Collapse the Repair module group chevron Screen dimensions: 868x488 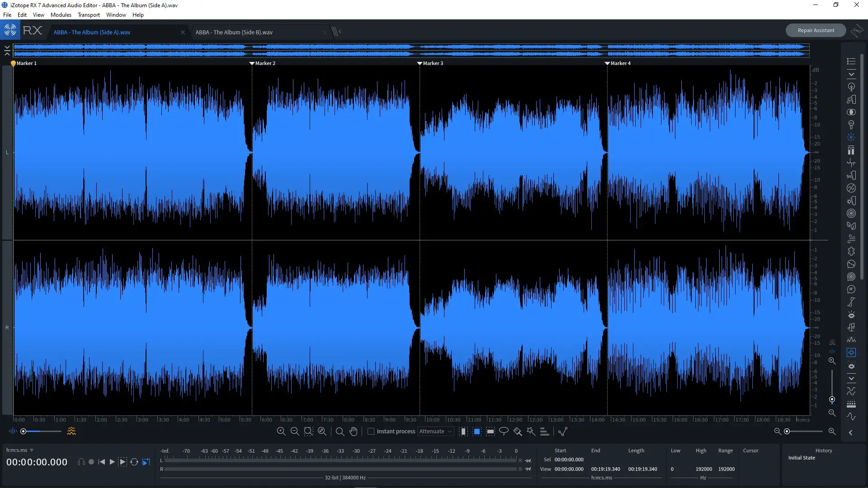(x=851, y=74)
